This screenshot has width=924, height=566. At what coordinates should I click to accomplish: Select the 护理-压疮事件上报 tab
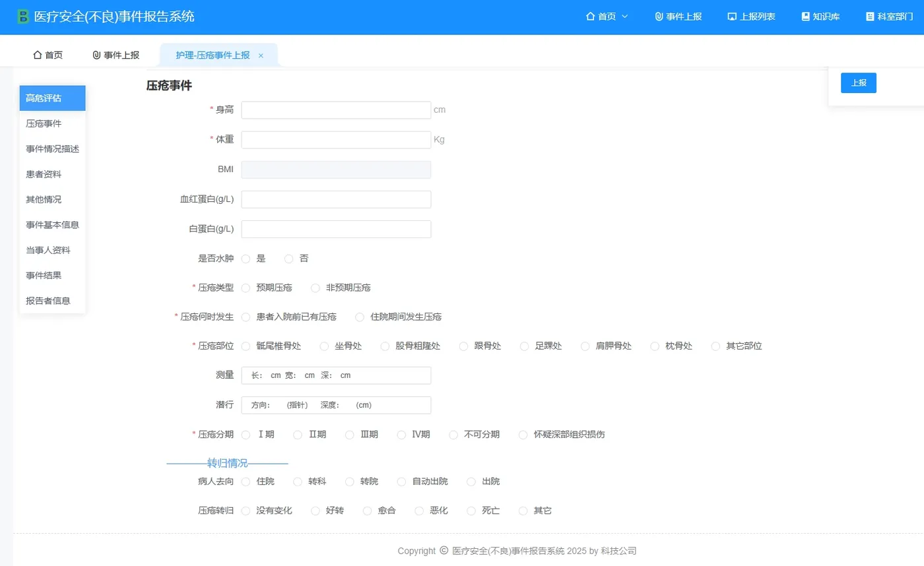pyautogui.click(x=213, y=55)
